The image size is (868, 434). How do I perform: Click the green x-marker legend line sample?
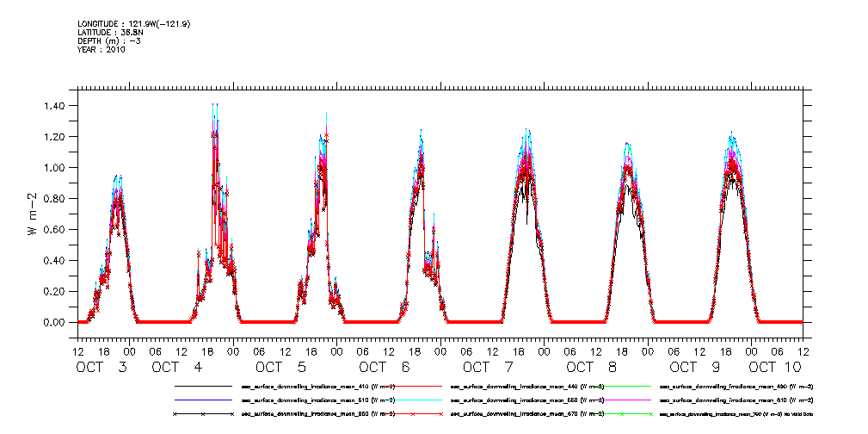pos(622,414)
